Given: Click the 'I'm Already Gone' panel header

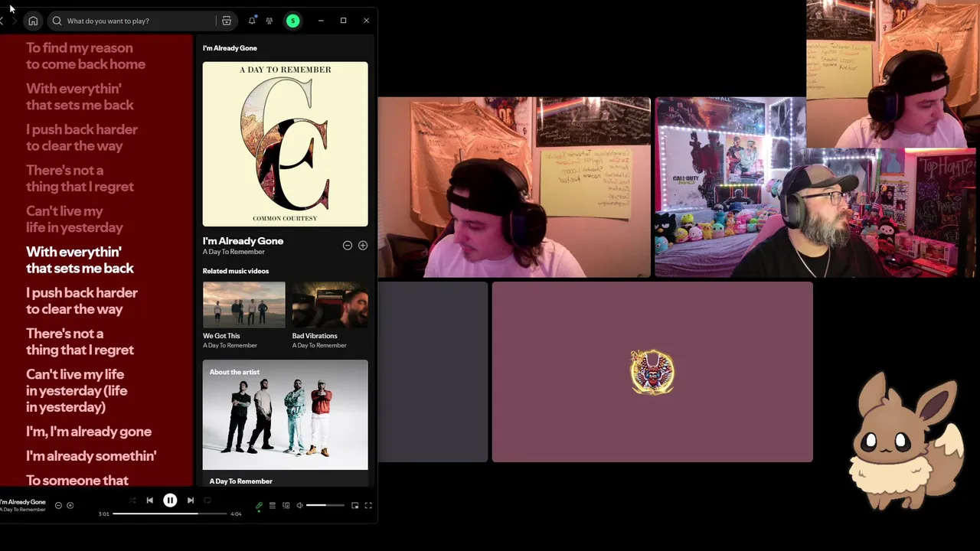Looking at the screenshot, I should coord(230,48).
